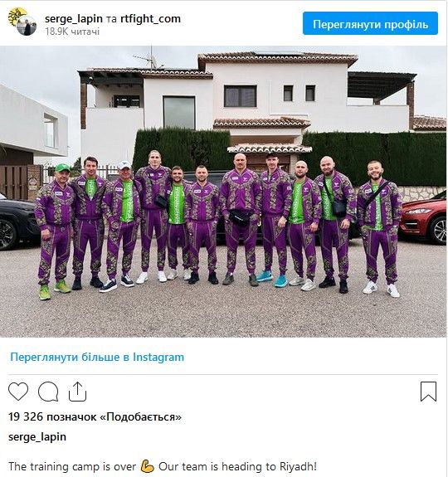Click the "heading to Riyadh!" caption text
448x477 pixels.
[269, 466]
